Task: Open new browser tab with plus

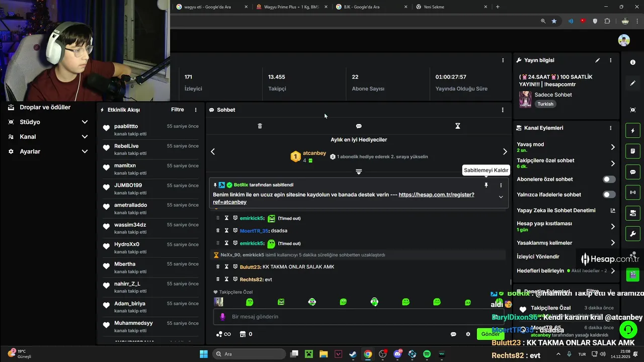Action: click(x=498, y=7)
